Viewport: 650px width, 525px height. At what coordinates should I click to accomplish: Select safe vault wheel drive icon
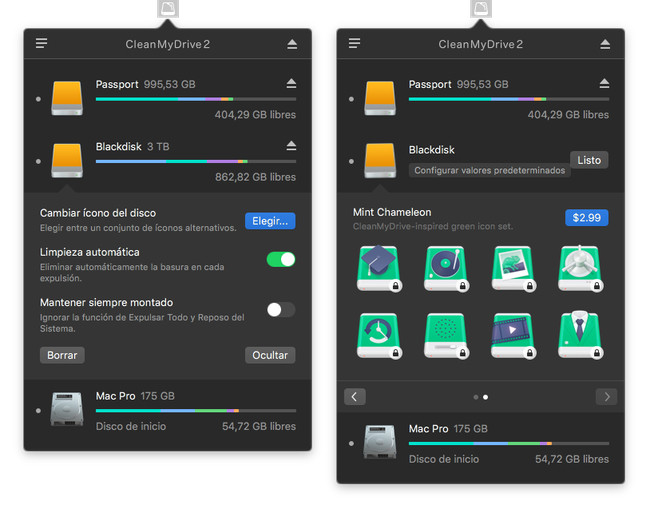[x=580, y=268]
